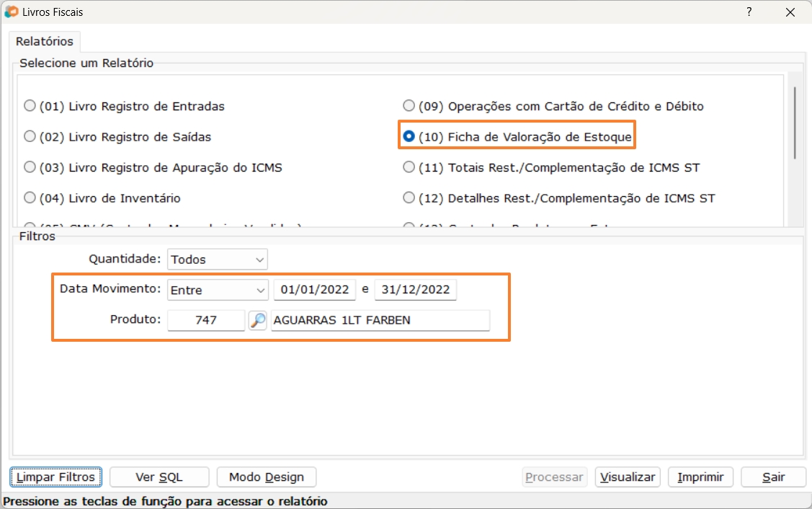Click the product search magnifier icon

click(x=257, y=320)
